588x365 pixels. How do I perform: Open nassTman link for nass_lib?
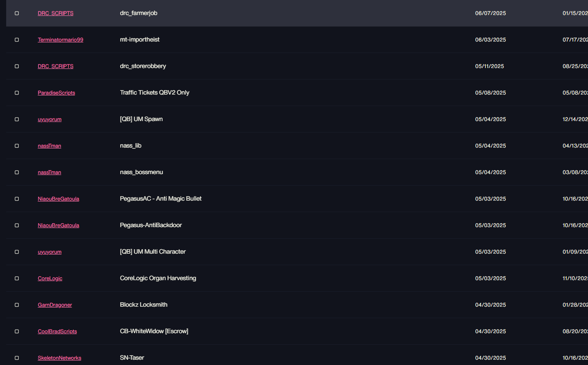coord(49,146)
